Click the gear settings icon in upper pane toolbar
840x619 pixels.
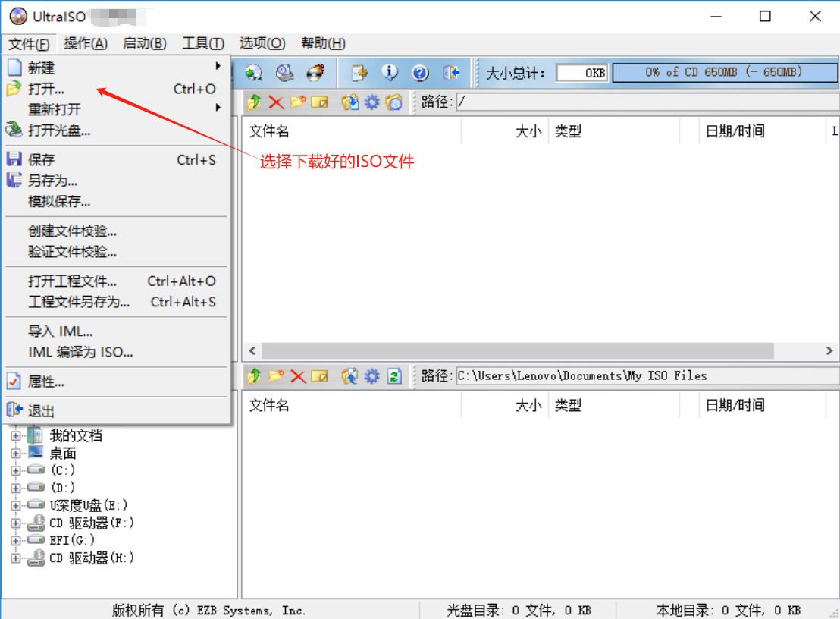click(x=371, y=102)
